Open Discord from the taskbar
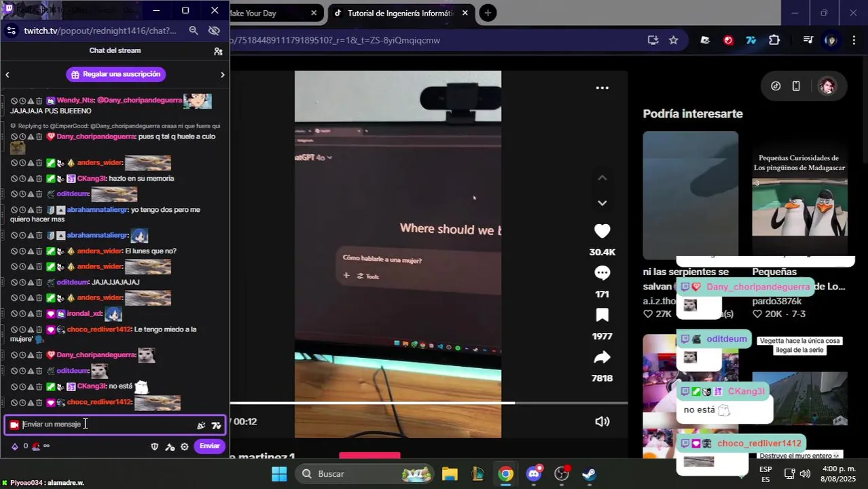This screenshot has height=489, width=868. pyautogui.click(x=534, y=473)
